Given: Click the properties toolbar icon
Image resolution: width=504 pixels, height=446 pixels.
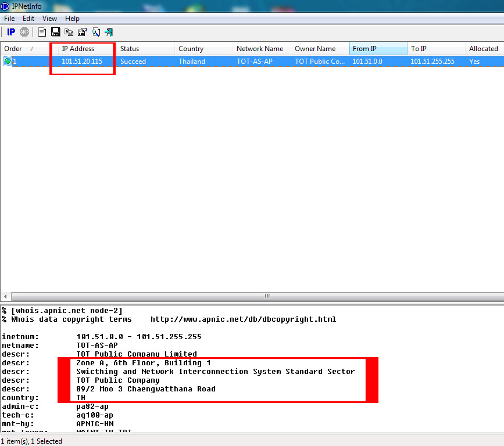Looking at the screenshot, I should click(83, 32).
